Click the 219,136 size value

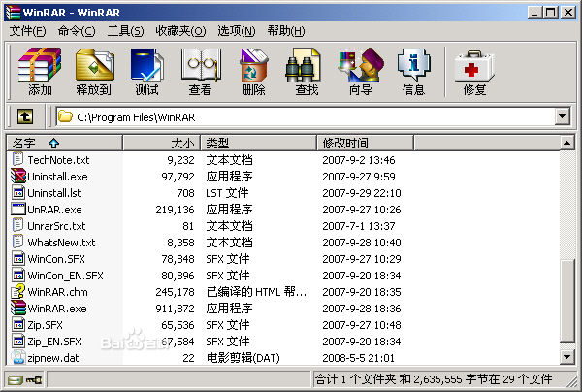coord(175,210)
